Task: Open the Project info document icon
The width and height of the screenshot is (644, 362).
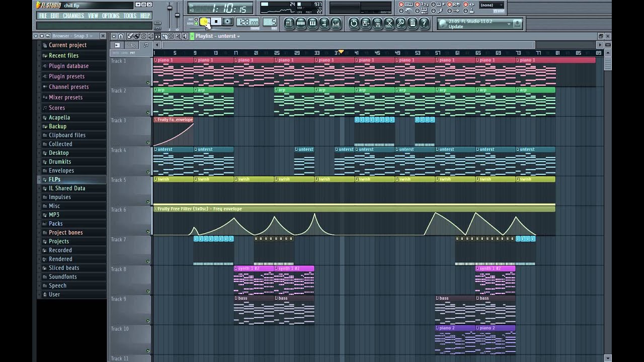Action: click(x=412, y=23)
